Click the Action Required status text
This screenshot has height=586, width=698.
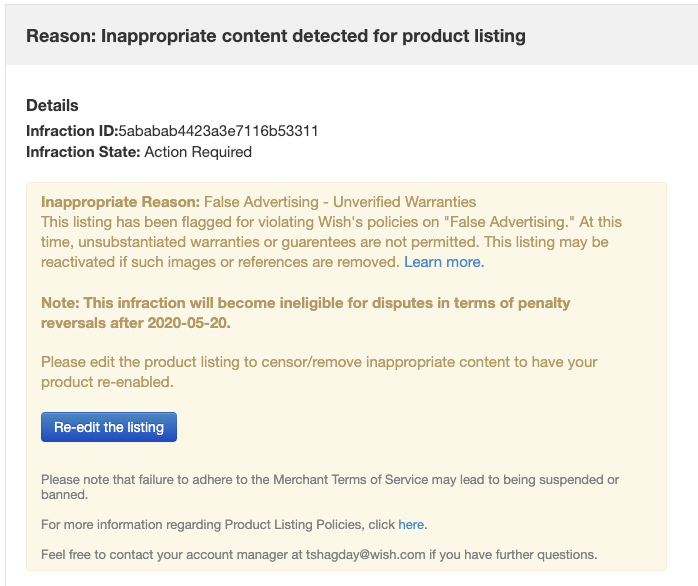point(198,152)
